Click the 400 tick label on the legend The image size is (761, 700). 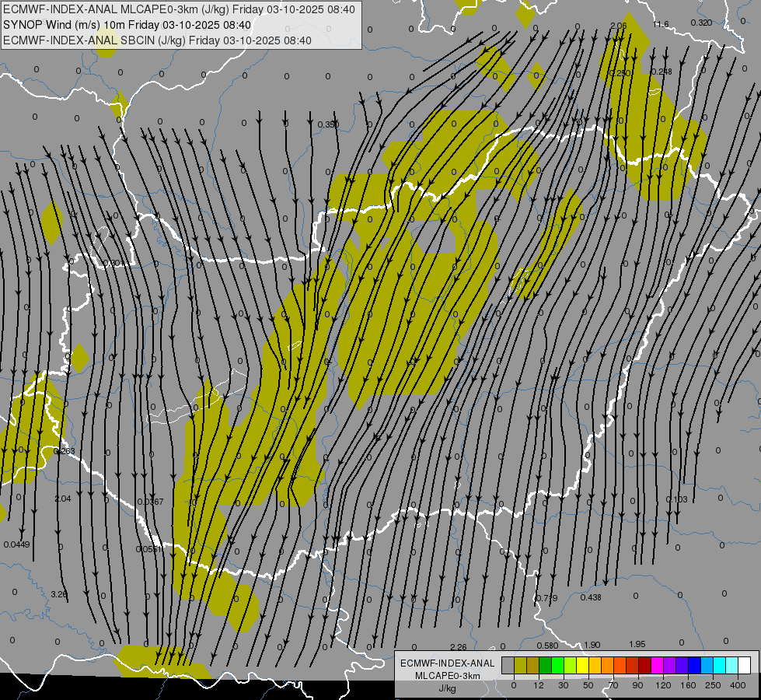coord(736,684)
